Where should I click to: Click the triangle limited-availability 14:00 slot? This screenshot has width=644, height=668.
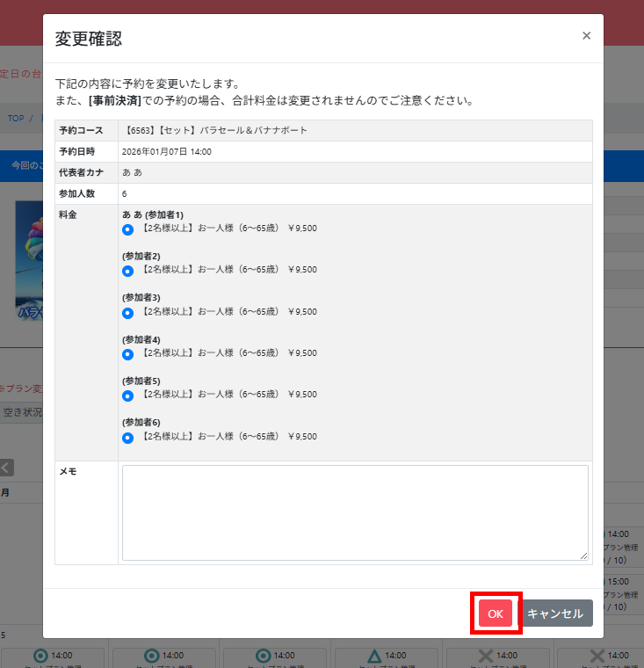pos(387,657)
